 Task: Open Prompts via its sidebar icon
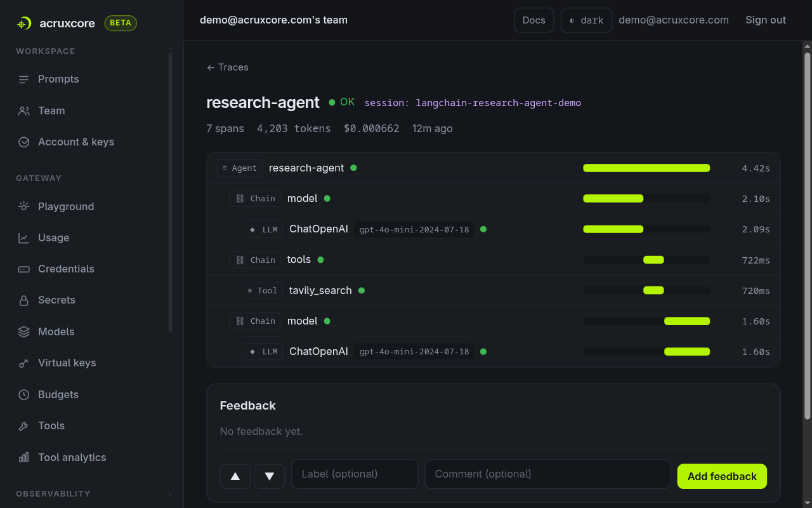[24, 79]
